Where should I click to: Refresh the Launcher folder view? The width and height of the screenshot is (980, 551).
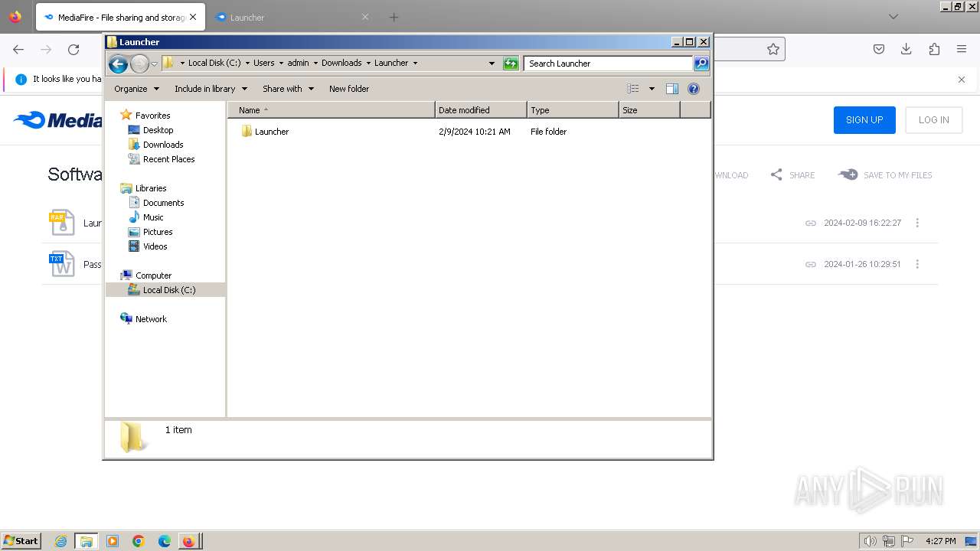tap(511, 64)
